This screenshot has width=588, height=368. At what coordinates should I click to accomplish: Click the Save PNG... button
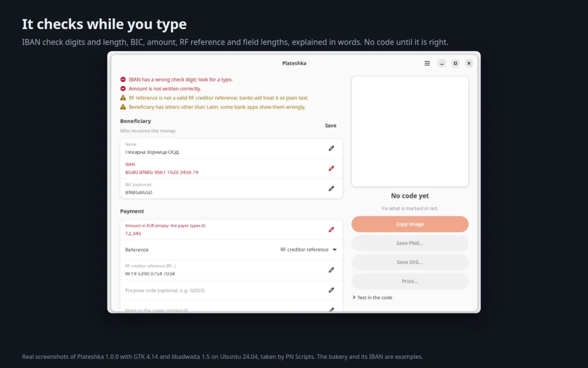410,243
